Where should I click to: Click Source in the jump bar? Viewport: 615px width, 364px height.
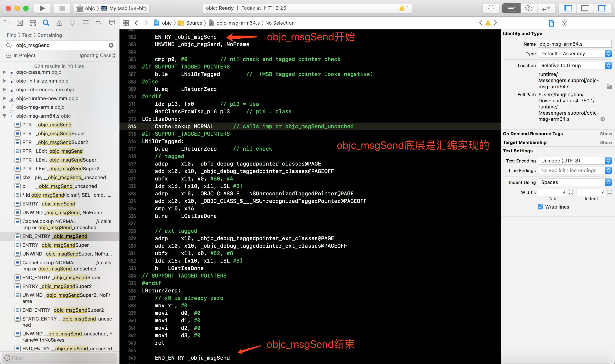(x=194, y=23)
